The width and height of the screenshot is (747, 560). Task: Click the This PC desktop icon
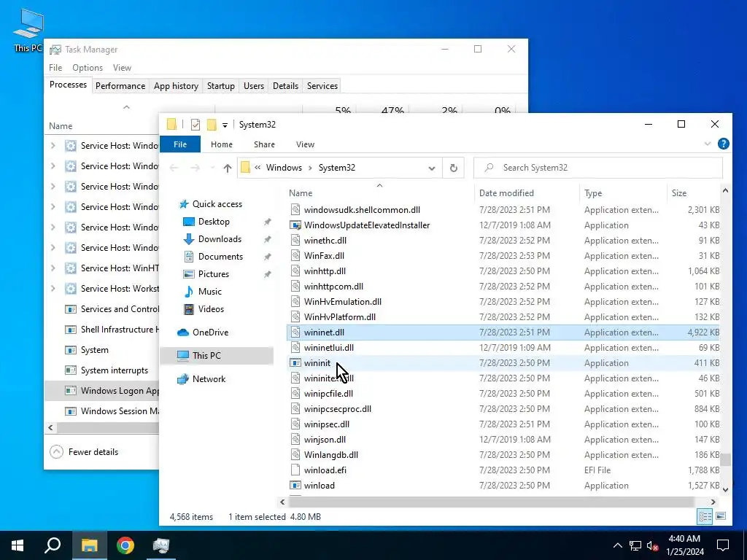(x=28, y=30)
